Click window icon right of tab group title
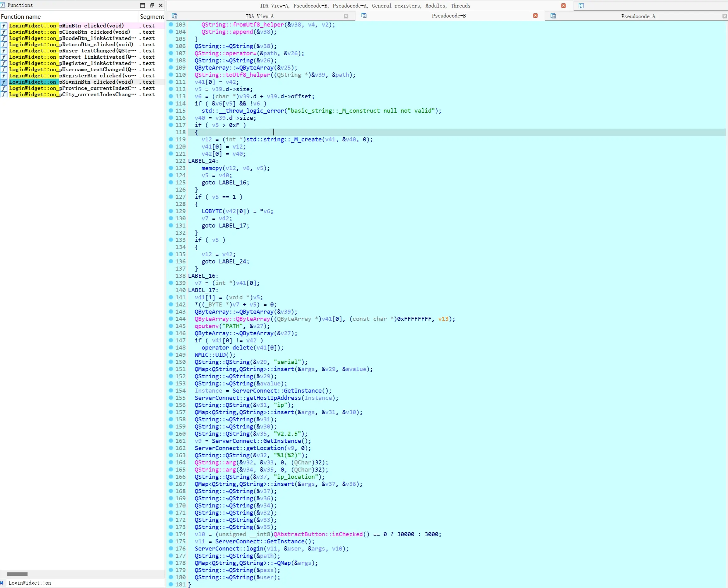 pos(581,6)
